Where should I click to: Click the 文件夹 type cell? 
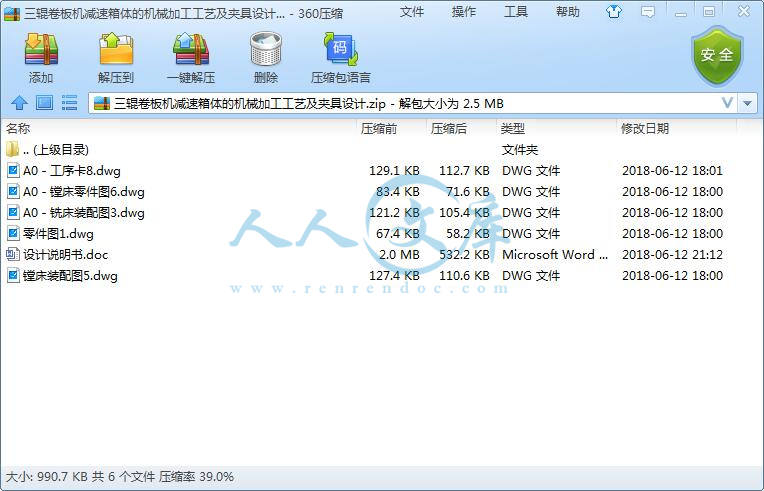[520, 150]
